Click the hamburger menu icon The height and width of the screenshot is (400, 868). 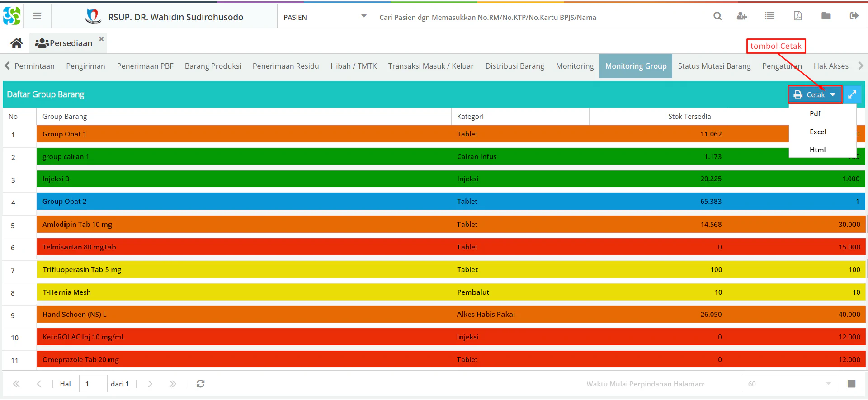point(37,16)
